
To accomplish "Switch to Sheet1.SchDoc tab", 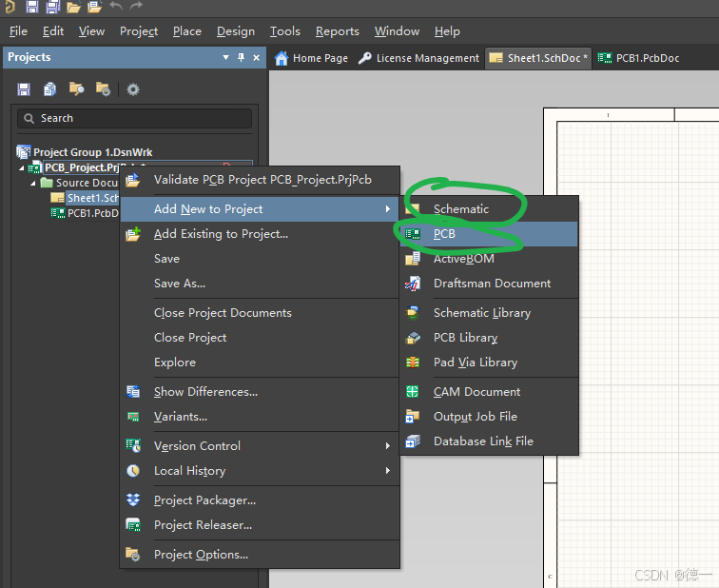I will [538, 58].
